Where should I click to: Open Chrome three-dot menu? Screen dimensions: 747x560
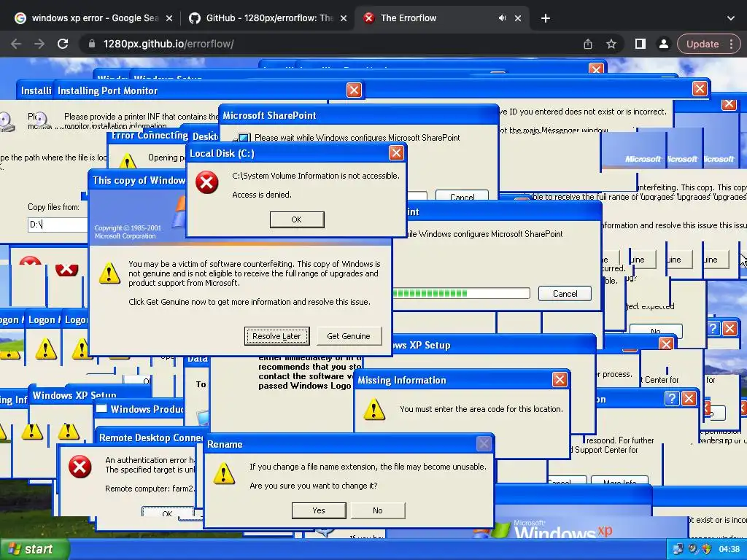[732, 44]
